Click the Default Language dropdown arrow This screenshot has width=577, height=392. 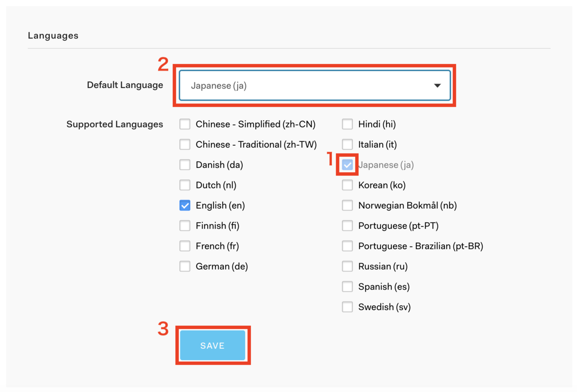coord(437,86)
